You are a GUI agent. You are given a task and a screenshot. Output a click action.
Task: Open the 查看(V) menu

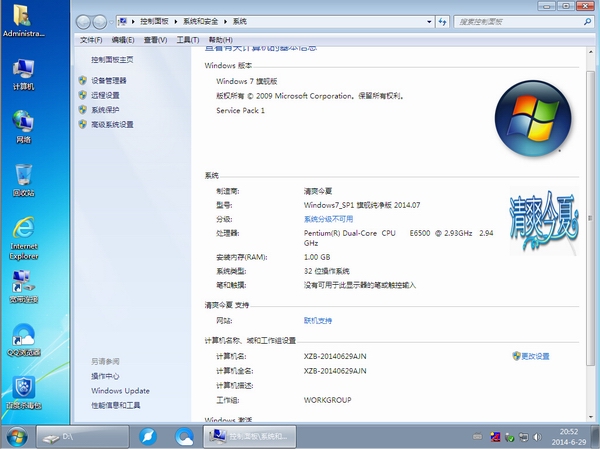tap(155, 40)
